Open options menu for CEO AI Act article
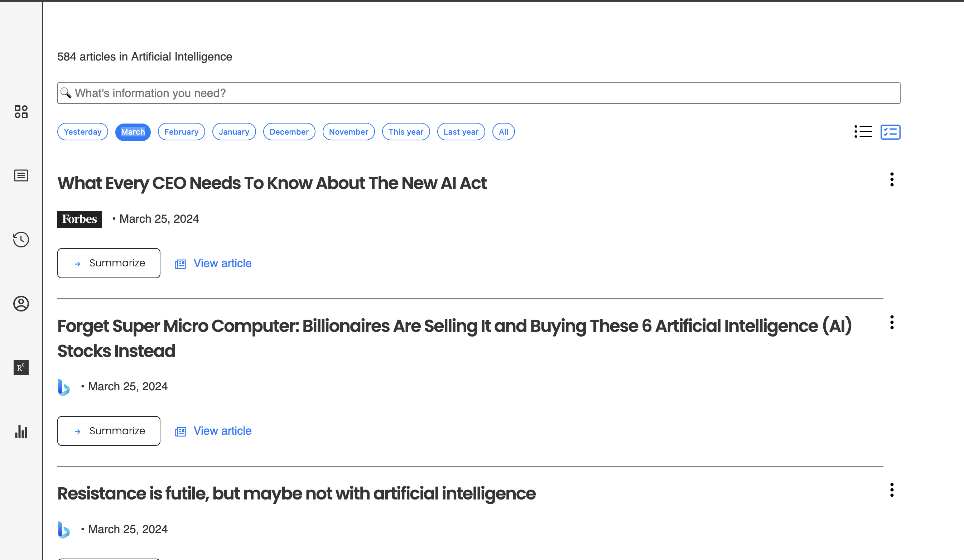Image resolution: width=964 pixels, height=560 pixels. point(892,179)
